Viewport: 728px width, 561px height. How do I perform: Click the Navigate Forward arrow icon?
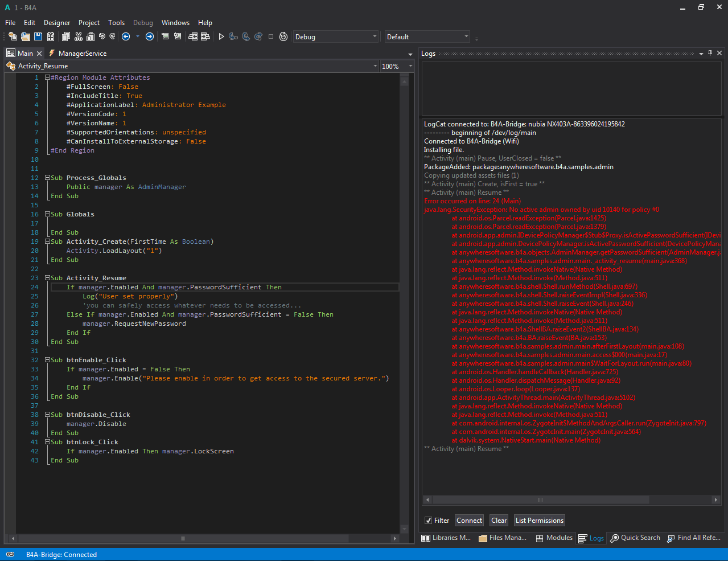tap(150, 36)
